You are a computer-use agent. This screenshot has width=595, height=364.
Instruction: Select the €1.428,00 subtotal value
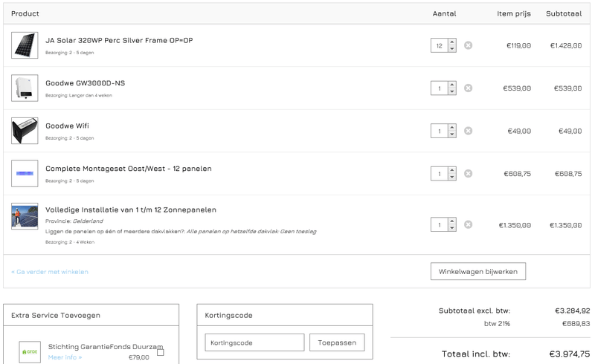point(566,45)
